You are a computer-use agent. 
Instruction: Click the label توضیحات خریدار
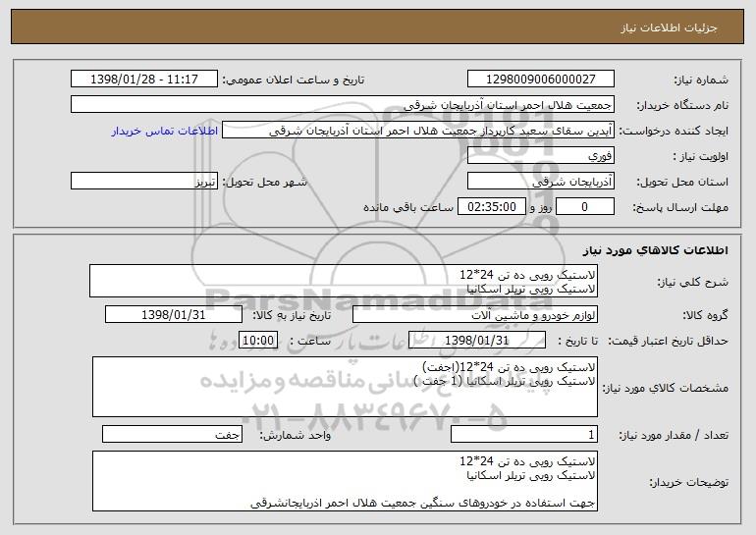point(689,482)
